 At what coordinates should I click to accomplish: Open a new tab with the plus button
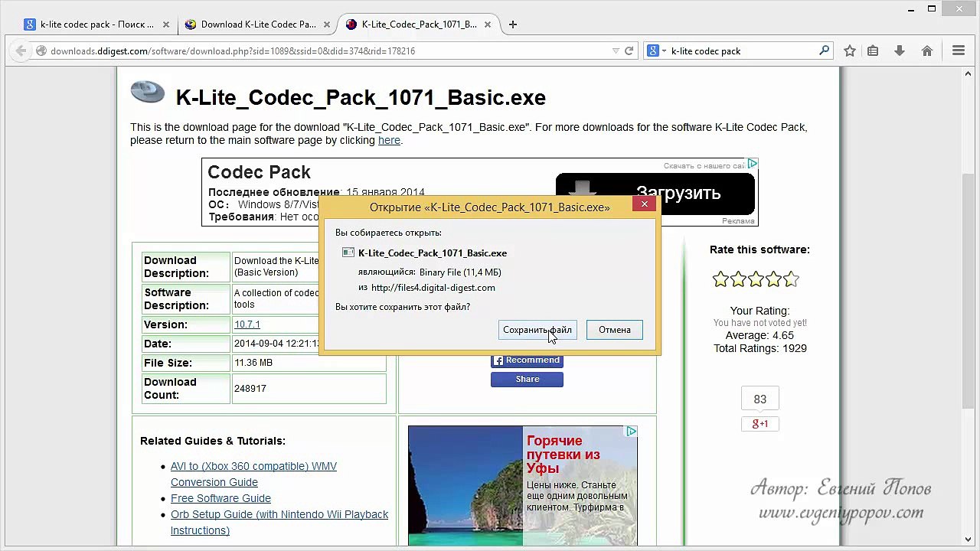coord(513,24)
